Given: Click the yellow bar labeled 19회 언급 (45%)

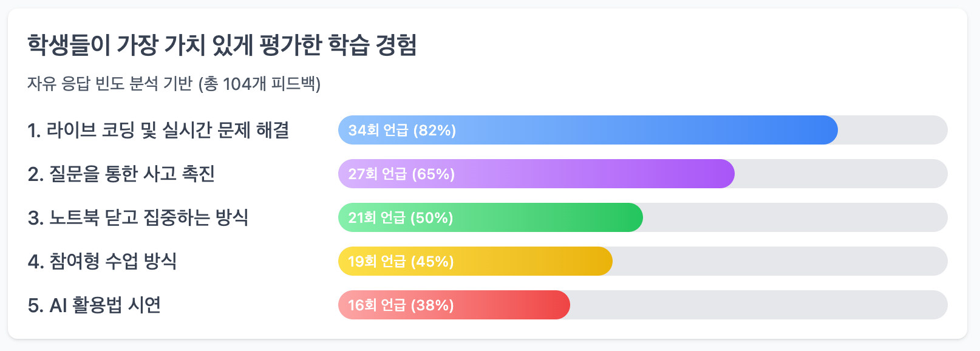Looking at the screenshot, I should pyautogui.click(x=475, y=261).
